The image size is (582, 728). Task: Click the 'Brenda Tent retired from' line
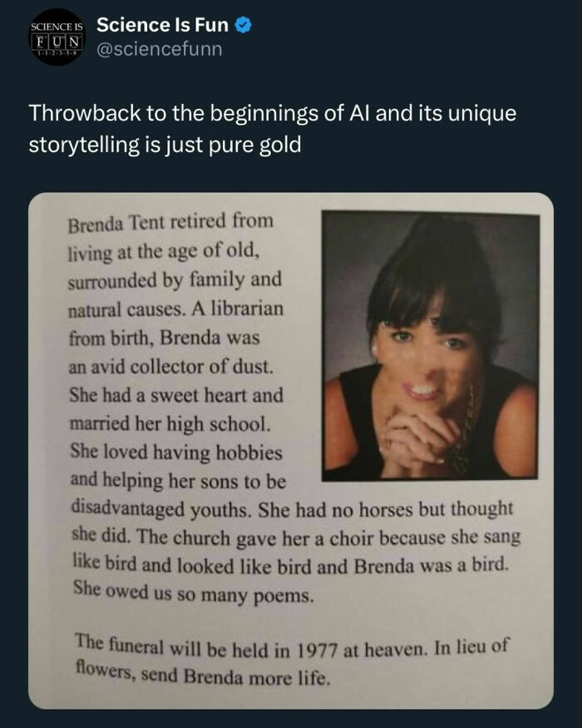tap(170, 222)
